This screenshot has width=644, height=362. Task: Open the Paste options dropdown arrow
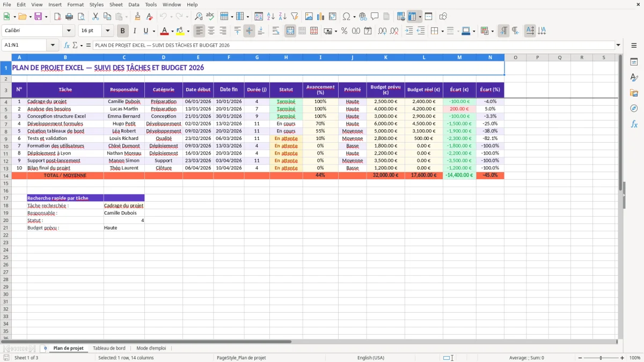(x=126, y=17)
